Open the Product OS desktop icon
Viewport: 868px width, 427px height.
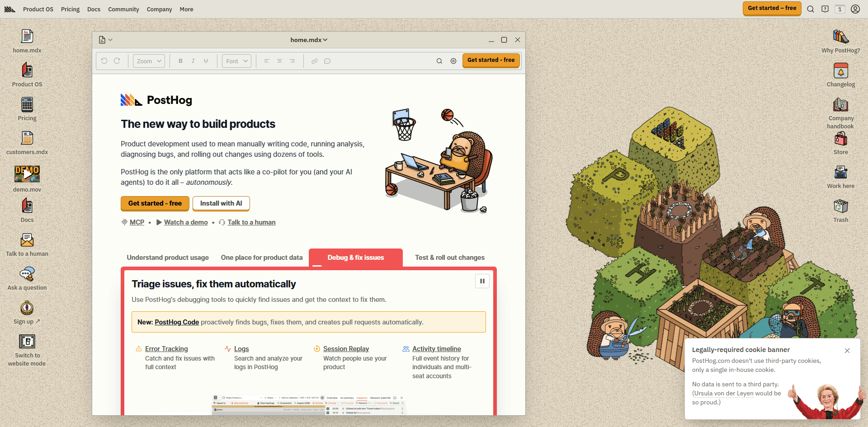click(27, 75)
